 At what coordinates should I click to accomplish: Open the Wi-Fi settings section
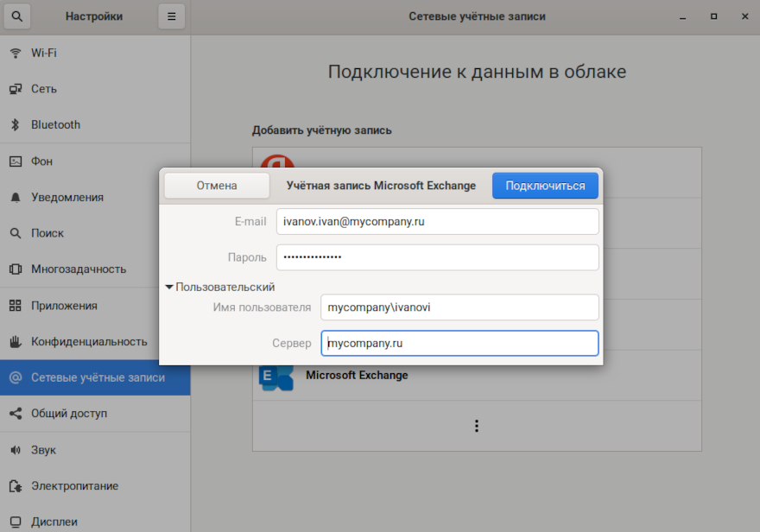click(15, 53)
